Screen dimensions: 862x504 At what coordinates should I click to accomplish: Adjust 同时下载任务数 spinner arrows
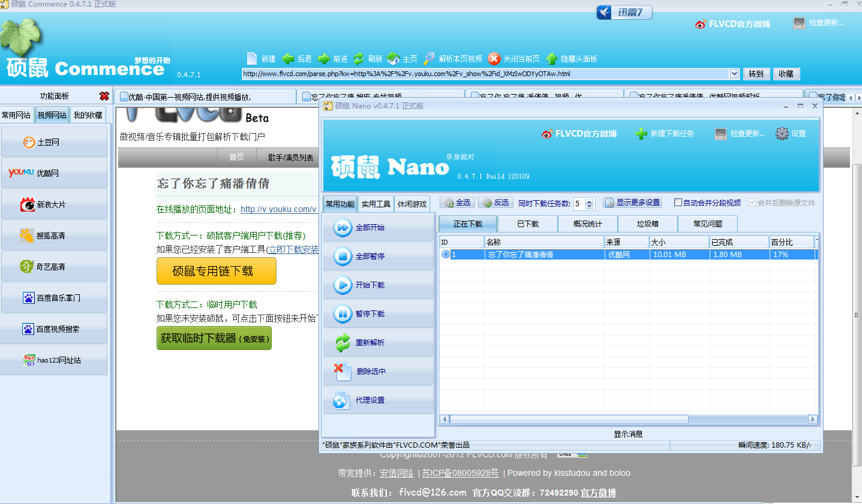590,204
